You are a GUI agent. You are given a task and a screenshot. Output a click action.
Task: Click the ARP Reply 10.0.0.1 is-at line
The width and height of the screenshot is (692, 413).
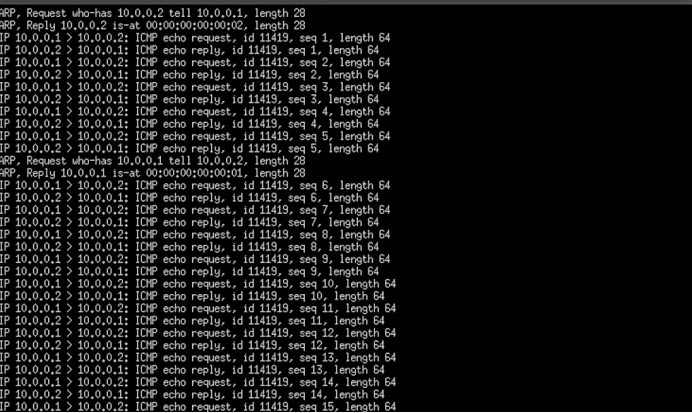[153, 173]
